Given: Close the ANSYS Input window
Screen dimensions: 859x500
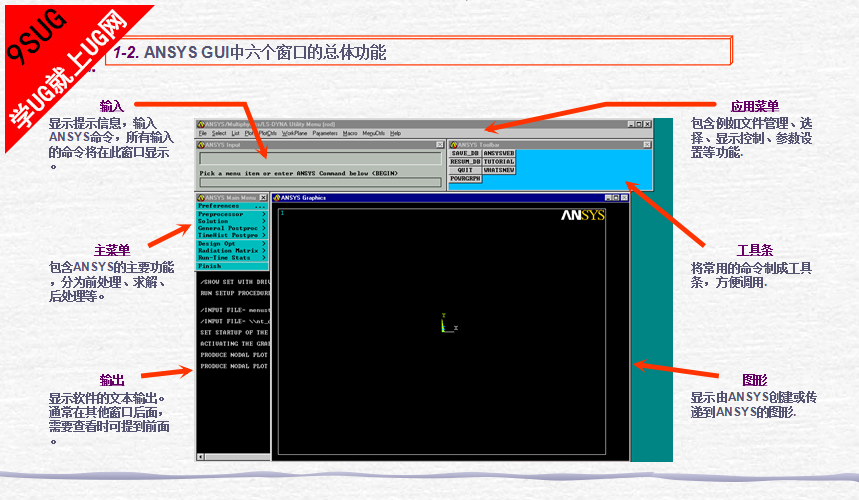Looking at the screenshot, I should click(x=439, y=145).
